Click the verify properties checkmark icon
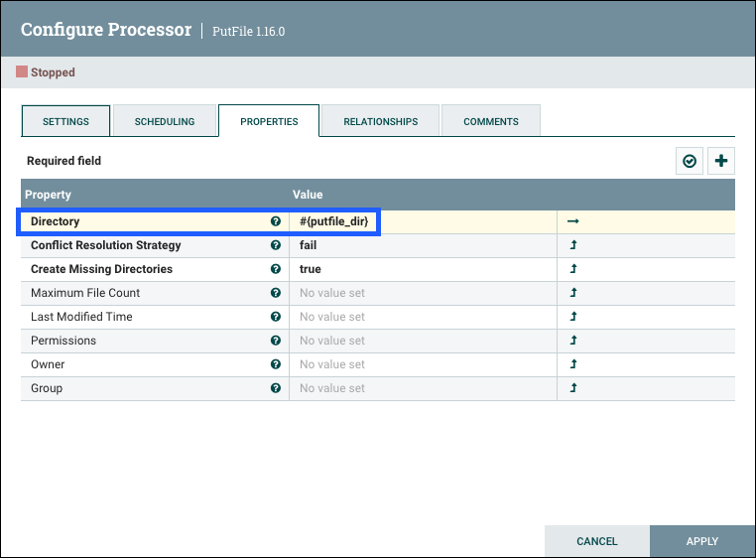 (x=690, y=161)
